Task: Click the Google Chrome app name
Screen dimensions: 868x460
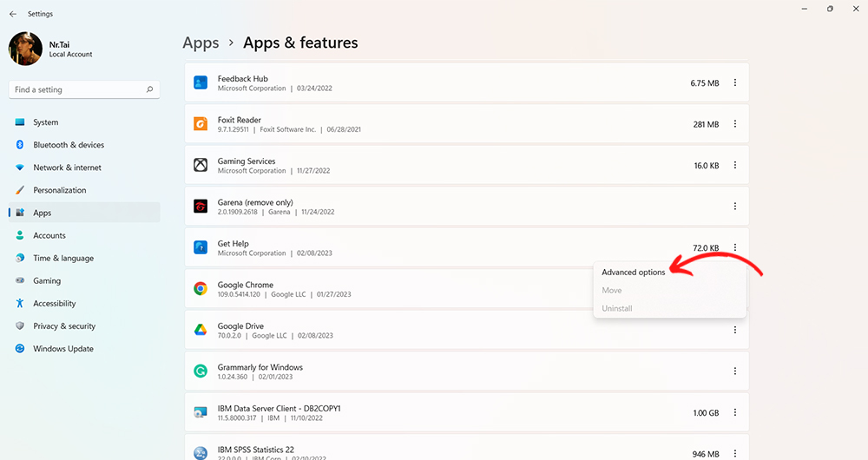Action: [246, 285]
